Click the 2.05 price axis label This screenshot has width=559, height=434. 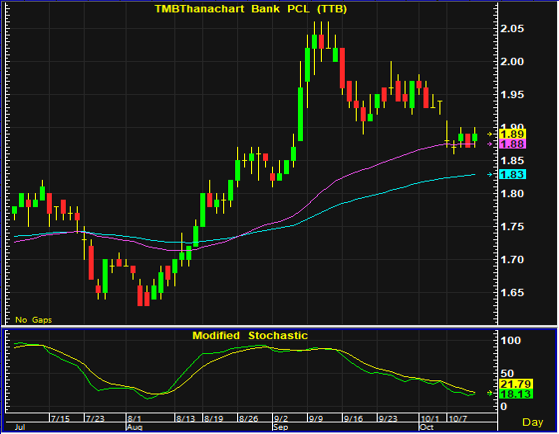[x=512, y=29]
